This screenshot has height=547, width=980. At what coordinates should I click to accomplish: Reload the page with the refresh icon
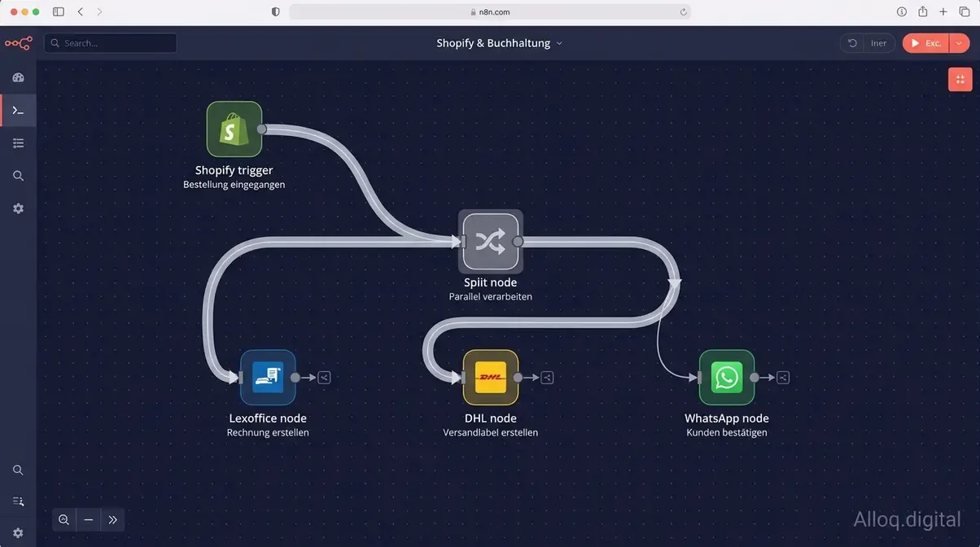(684, 11)
